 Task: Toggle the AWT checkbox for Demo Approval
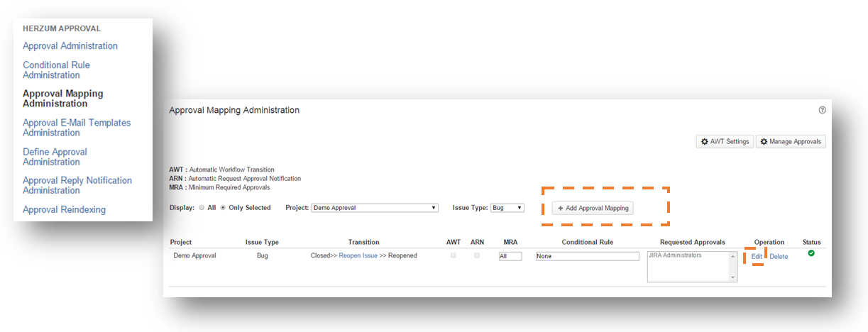[x=454, y=255]
